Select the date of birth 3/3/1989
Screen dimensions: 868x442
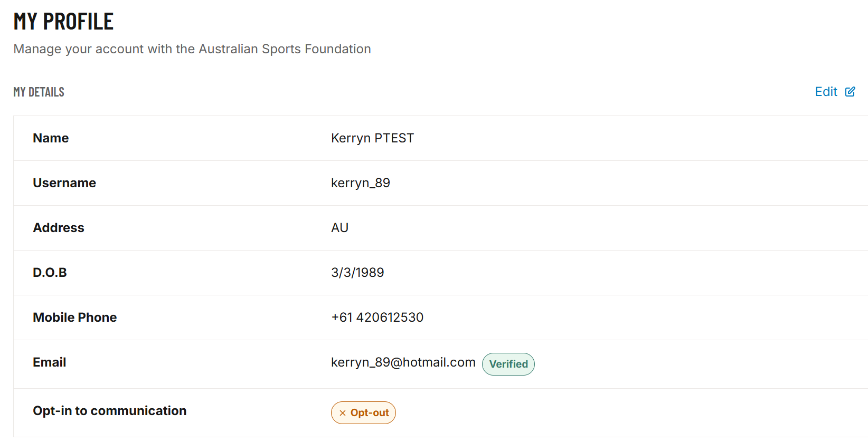(x=357, y=273)
